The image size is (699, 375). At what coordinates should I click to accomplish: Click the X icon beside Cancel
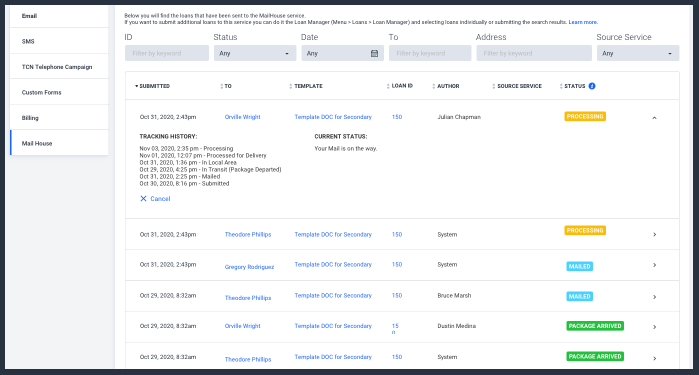pyautogui.click(x=143, y=198)
